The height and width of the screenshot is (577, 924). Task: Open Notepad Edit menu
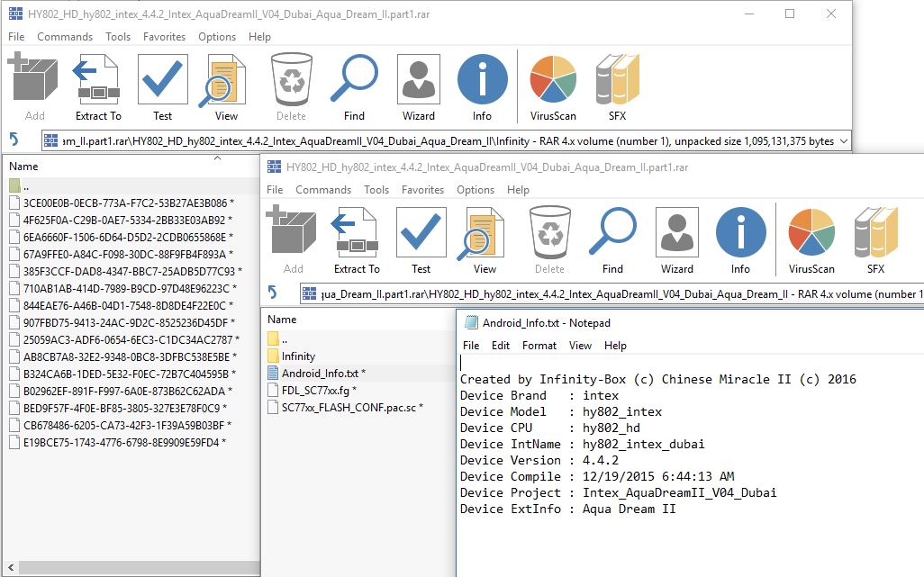(x=501, y=346)
